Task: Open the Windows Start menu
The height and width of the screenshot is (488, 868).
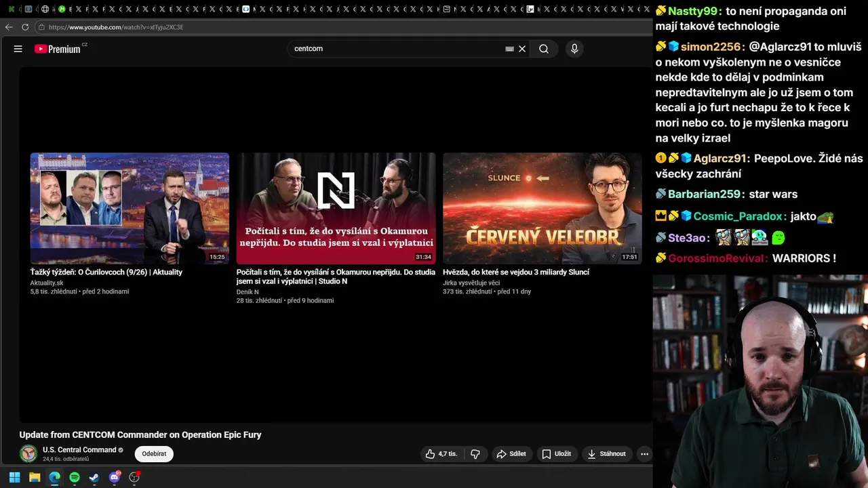Action: tap(14, 477)
